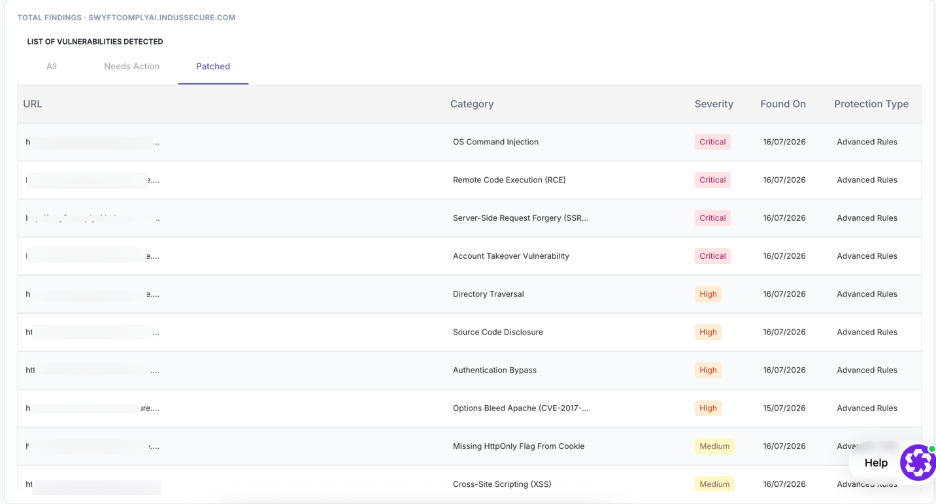Click the Protection Type column header

[x=871, y=104]
